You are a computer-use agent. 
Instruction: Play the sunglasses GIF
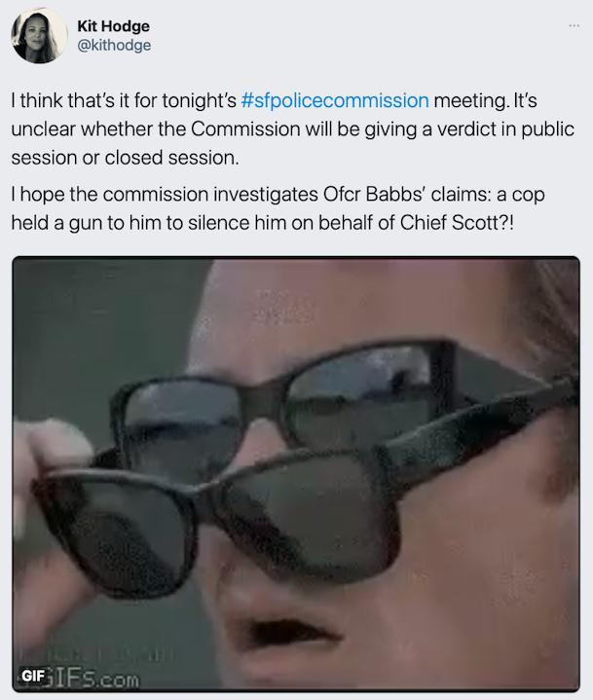pos(296,474)
